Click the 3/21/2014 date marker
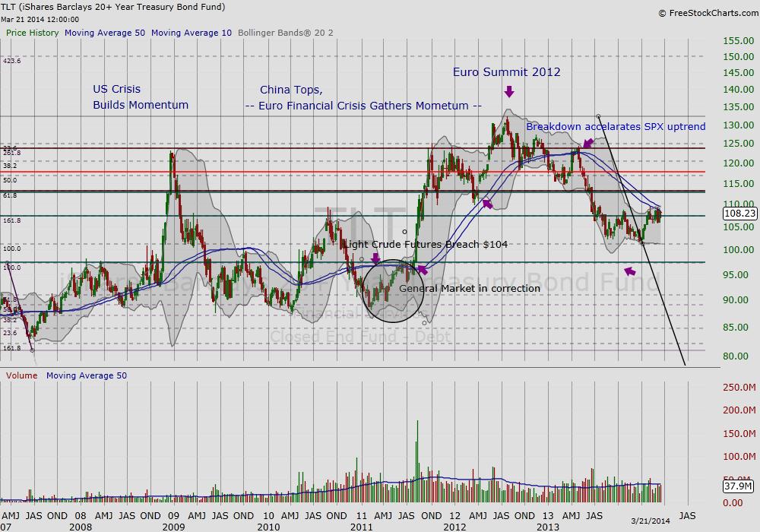 click(x=650, y=519)
